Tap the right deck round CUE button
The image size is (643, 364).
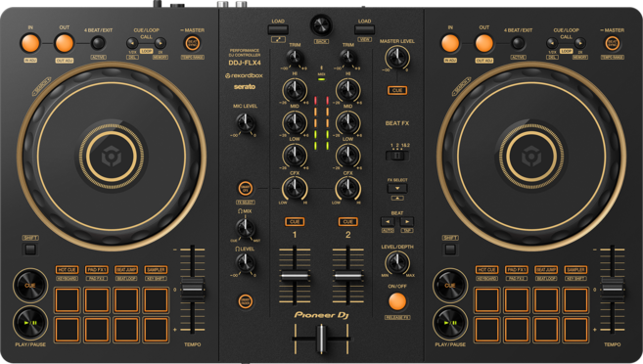[x=450, y=286]
